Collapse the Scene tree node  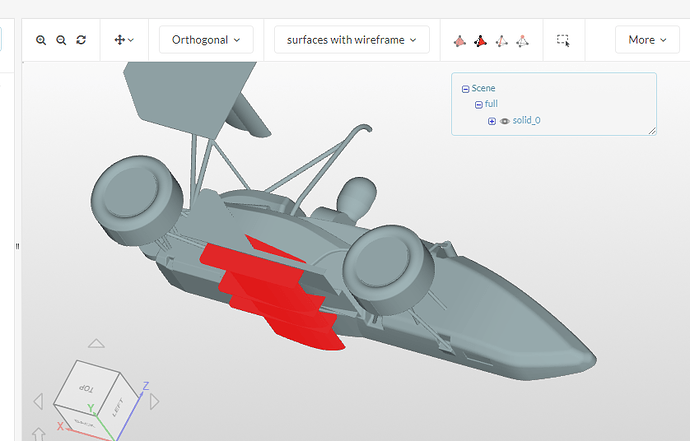coord(466,89)
